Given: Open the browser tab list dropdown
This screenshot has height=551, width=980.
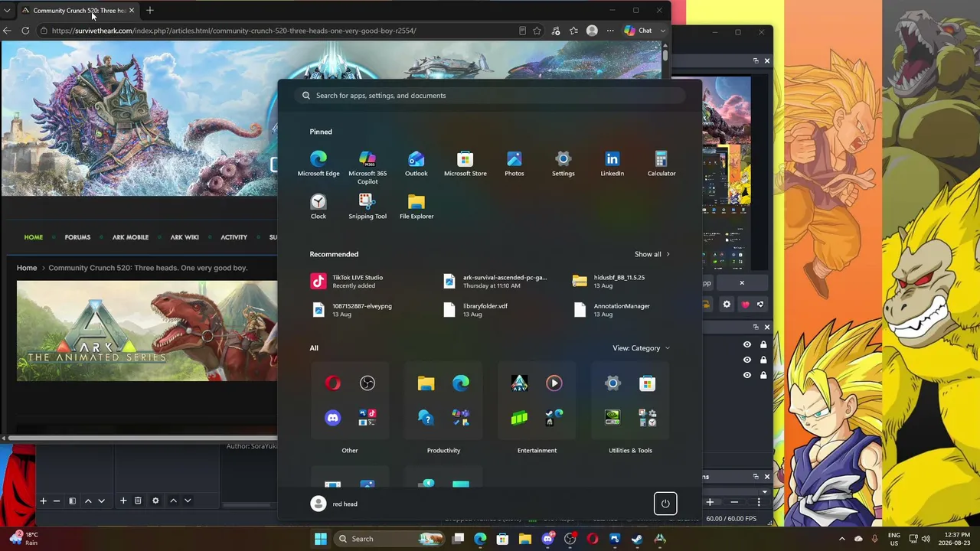Looking at the screenshot, I should coord(8,11).
